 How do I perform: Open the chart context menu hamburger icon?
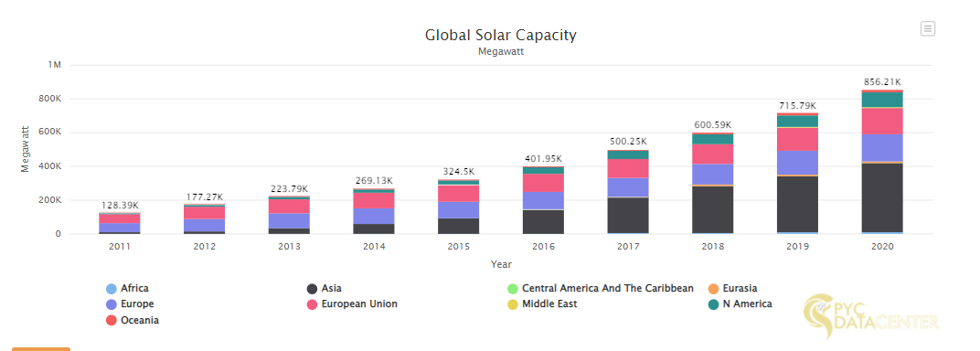(928, 28)
